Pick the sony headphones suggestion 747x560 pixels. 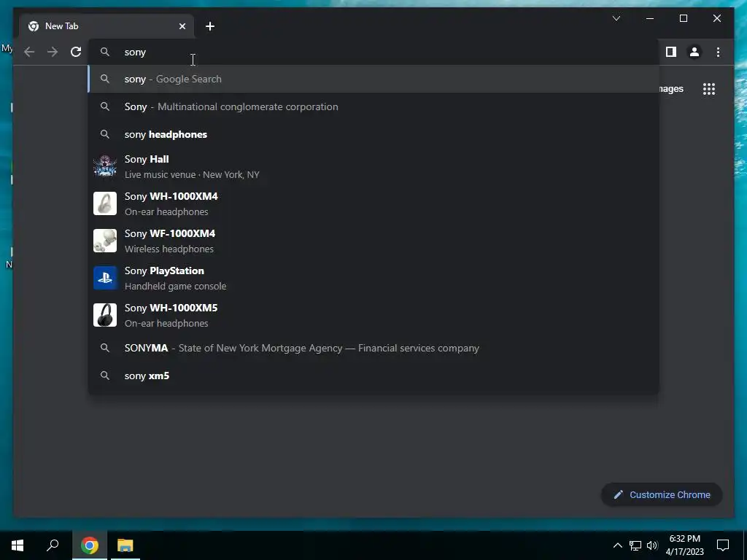click(x=373, y=134)
